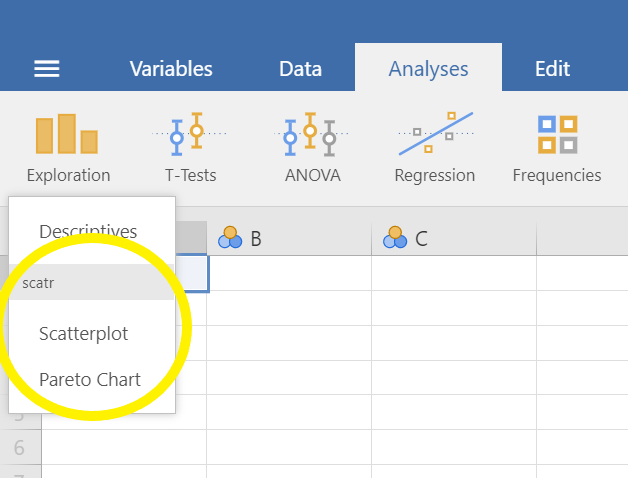Screen dimensions: 628x478
Task: Switch to the Edit tab
Action: point(552,69)
